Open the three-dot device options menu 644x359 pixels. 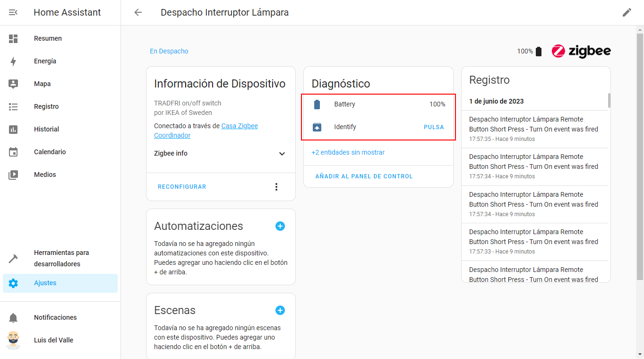tap(276, 187)
